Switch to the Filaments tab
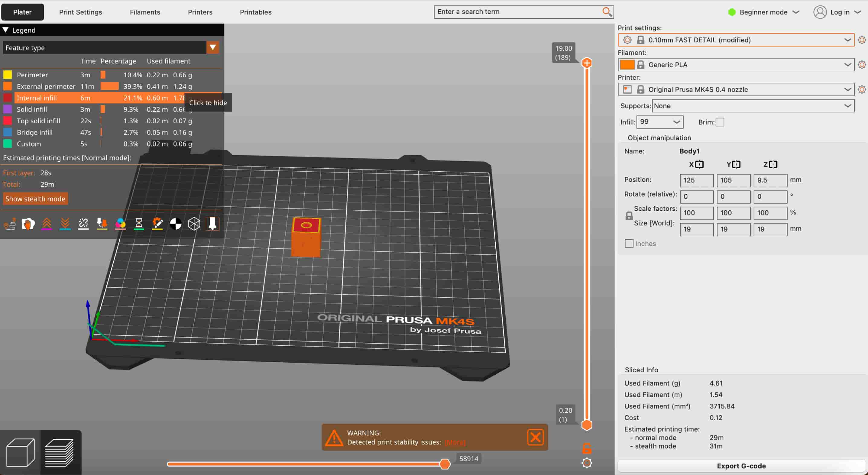The image size is (868, 475). (x=145, y=12)
